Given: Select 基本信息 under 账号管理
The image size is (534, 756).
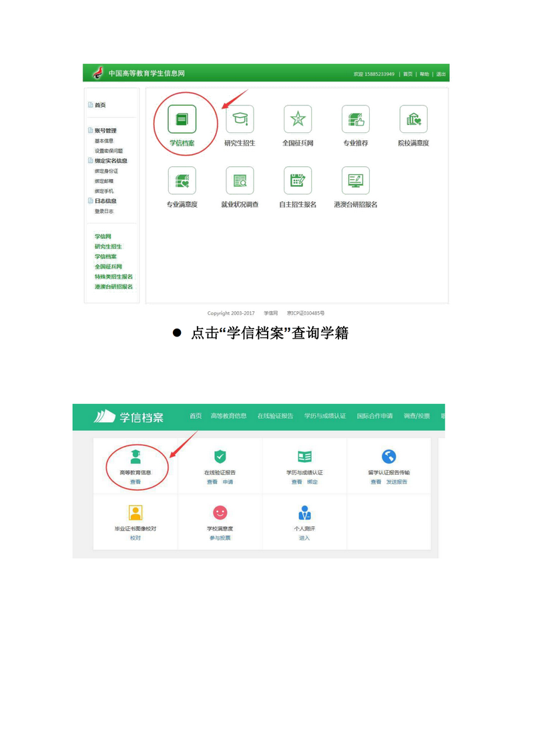Looking at the screenshot, I should 104,141.
